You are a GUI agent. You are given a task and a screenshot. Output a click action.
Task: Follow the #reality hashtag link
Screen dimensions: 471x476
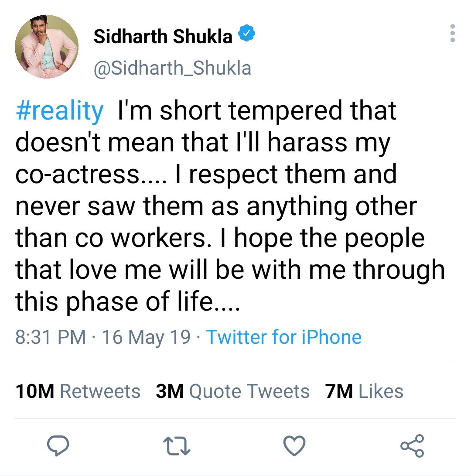pos(60,111)
